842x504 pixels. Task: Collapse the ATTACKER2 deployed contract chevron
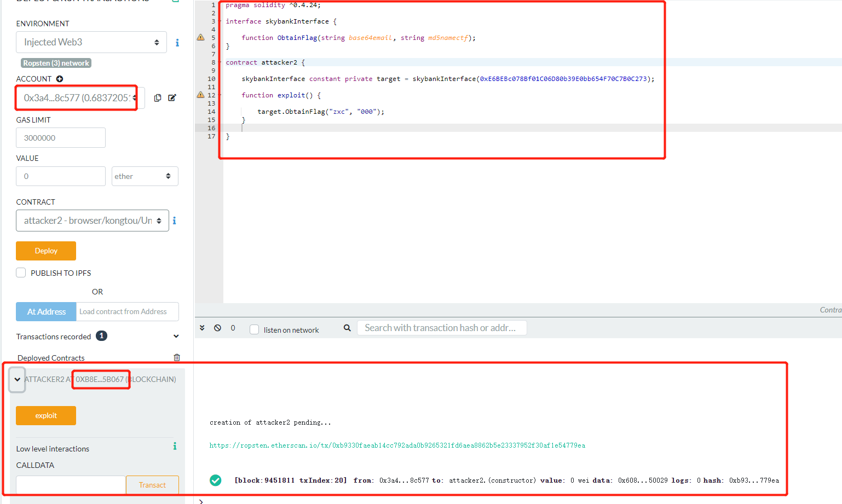[x=18, y=379]
